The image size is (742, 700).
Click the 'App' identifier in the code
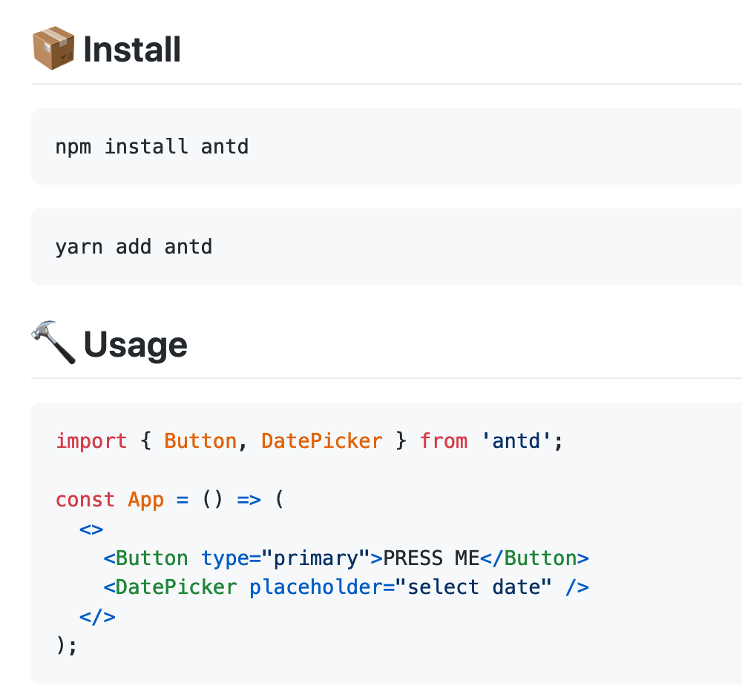145,500
